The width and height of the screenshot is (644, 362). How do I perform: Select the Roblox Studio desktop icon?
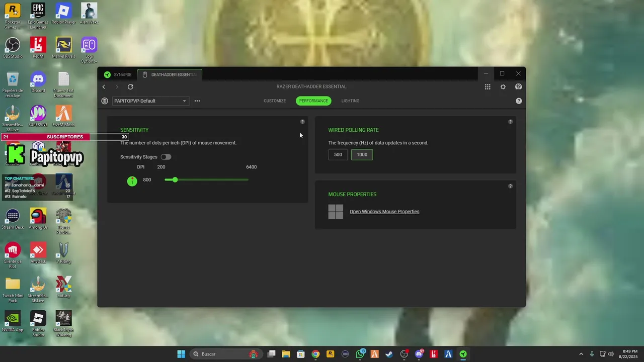coord(38,324)
